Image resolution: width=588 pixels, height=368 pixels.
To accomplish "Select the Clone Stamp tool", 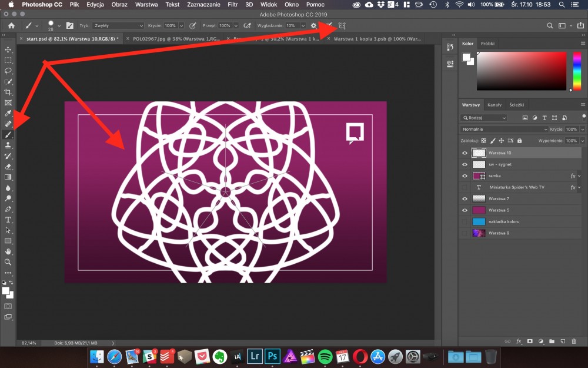I will point(8,145).
